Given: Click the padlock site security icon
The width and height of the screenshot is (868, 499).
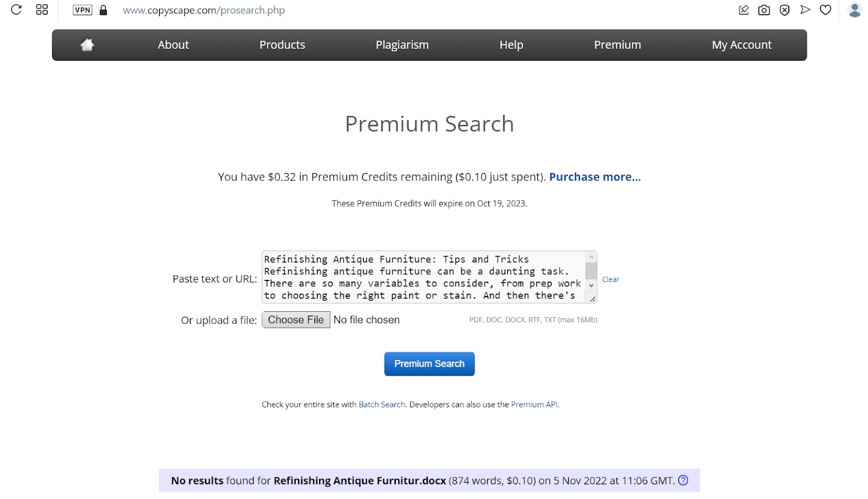Looking at the screenshot, I should point(103,10).
